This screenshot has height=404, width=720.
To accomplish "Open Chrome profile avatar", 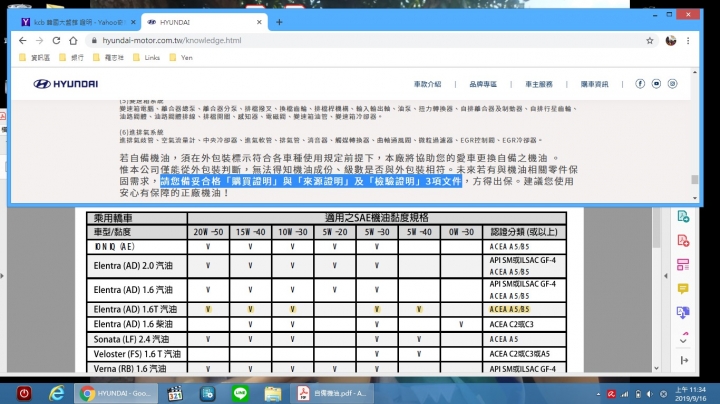I will pyautogui.click(x=671, y=40).
